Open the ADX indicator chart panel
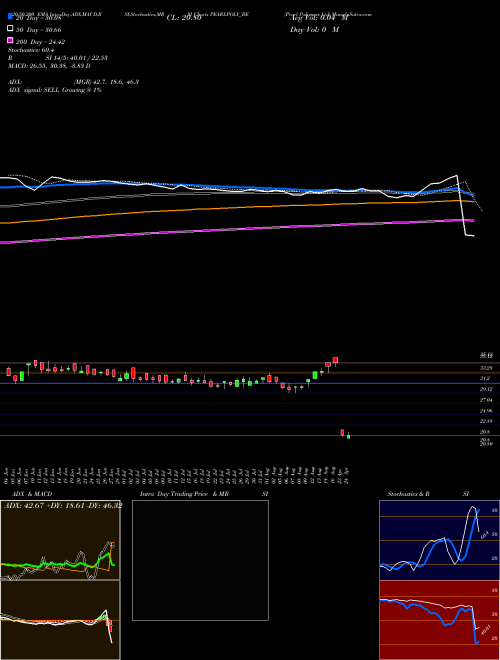500x660 pixels. click(60, 540)
